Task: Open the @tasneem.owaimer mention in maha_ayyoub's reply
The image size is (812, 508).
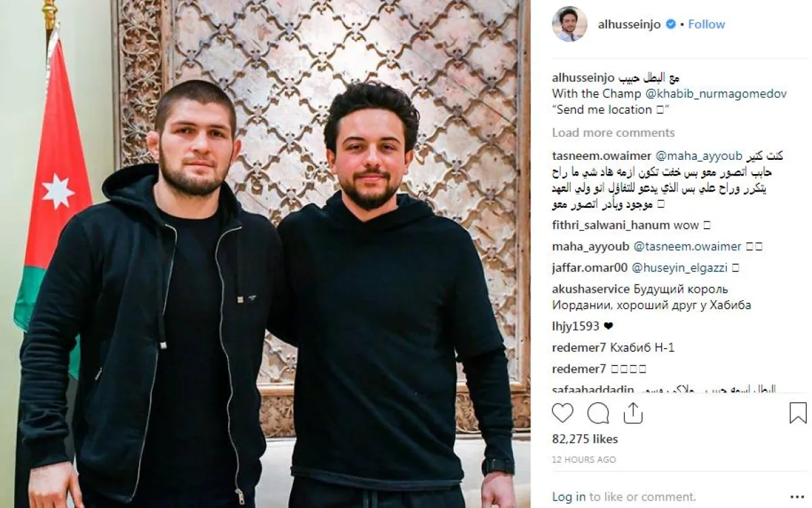Action: coord(687,247)
